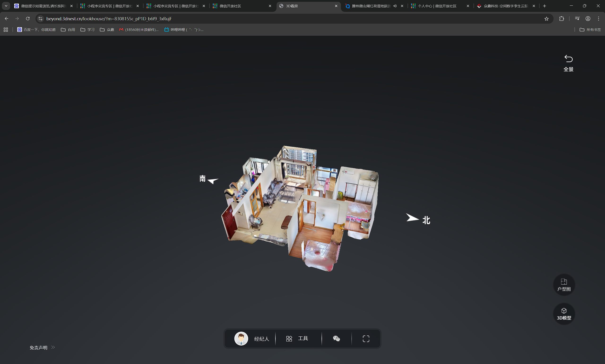Switch to 众趣科技 tab

[x=505, y=6]
